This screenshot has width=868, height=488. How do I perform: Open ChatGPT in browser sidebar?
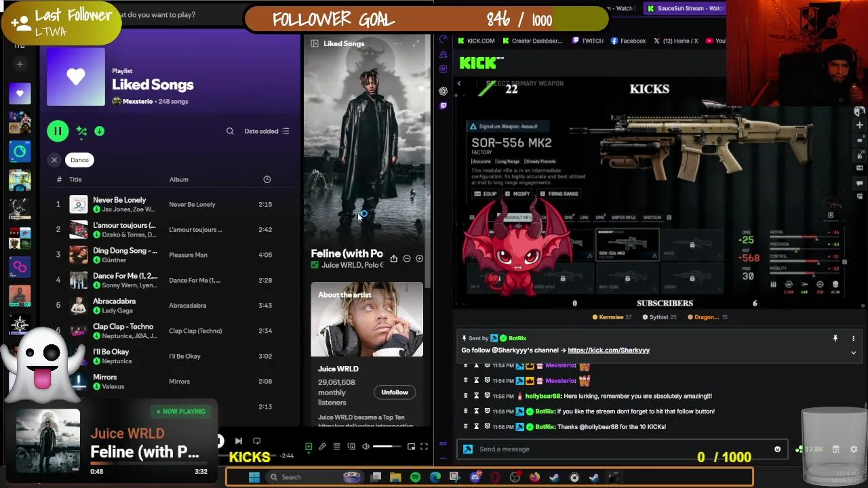[443, 91]
